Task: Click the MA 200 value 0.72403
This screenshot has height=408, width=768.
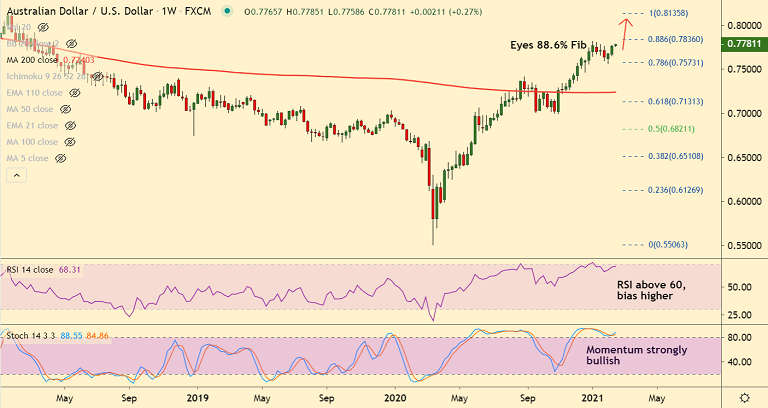Action: point(78,60)
